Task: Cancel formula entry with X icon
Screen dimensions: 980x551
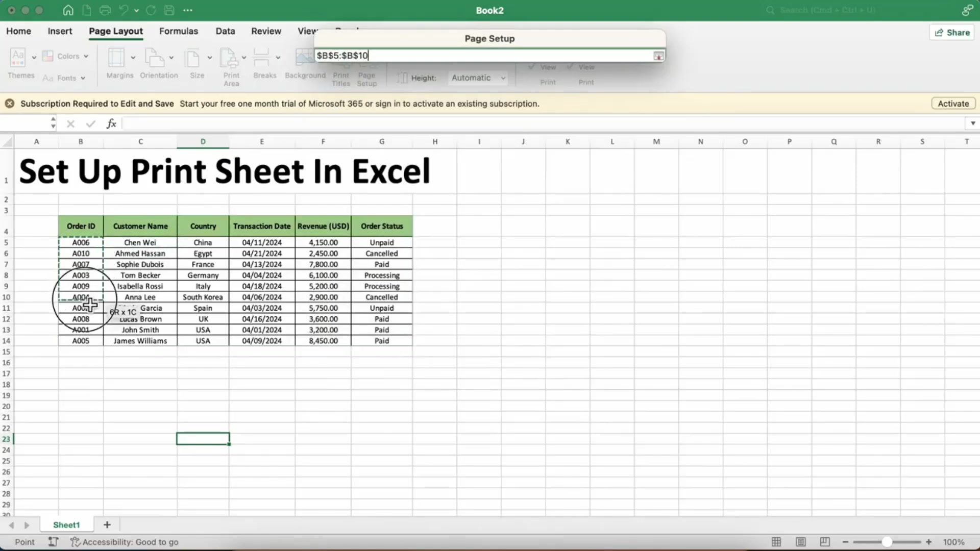Action: tap(70, 123)
